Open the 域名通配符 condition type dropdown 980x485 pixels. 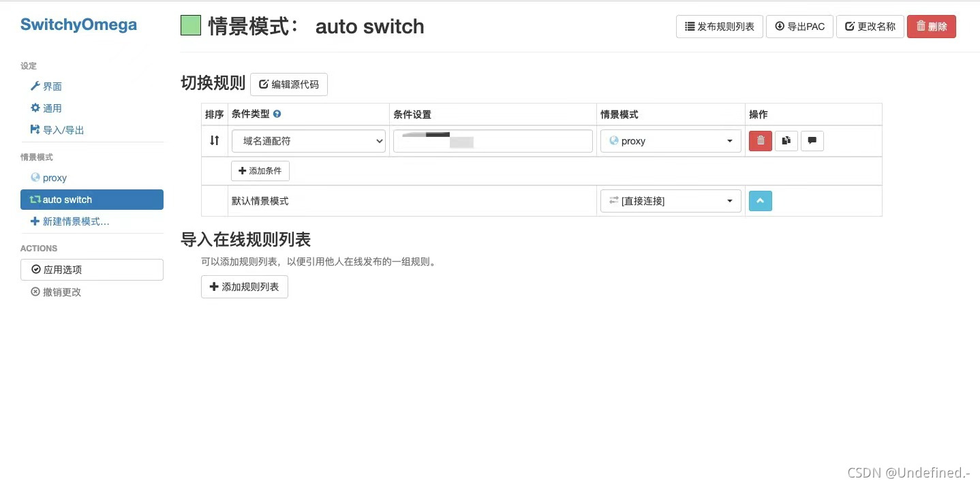309,141
